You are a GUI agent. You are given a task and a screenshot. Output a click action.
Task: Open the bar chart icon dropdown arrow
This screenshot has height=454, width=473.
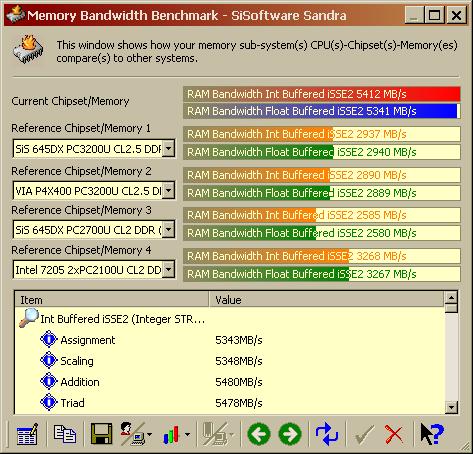187,434
